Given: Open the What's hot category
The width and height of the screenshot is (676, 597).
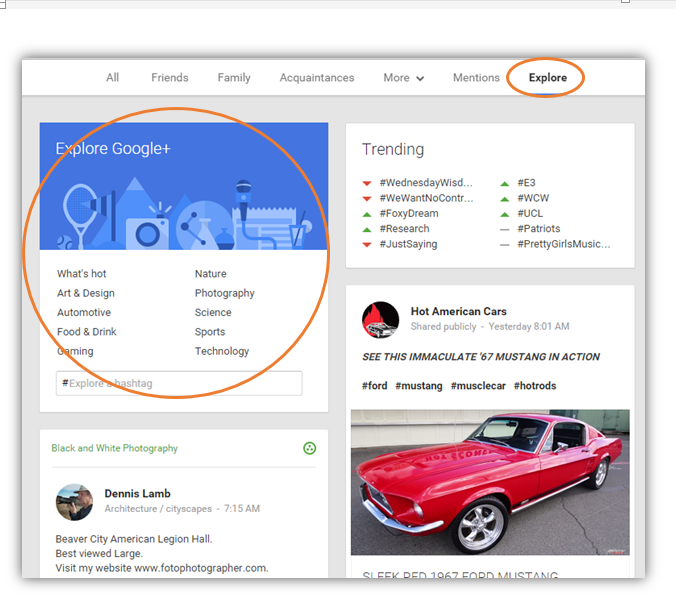Looking at the screenshot, I should (x=81, y=274).
